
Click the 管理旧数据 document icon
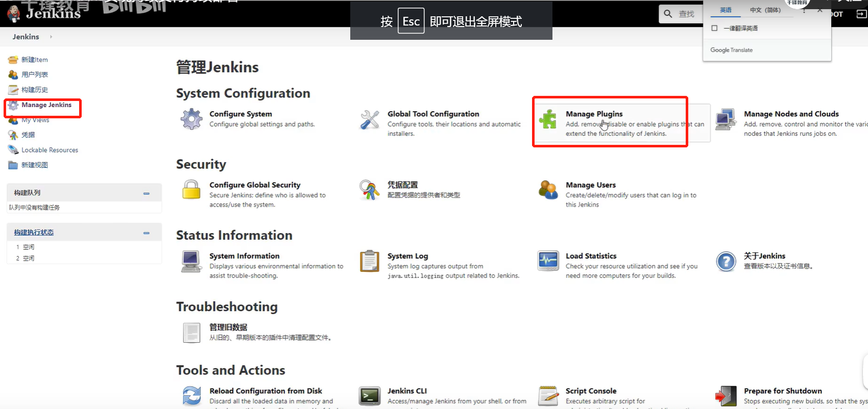pyautogui.click(x=191, y=333)
